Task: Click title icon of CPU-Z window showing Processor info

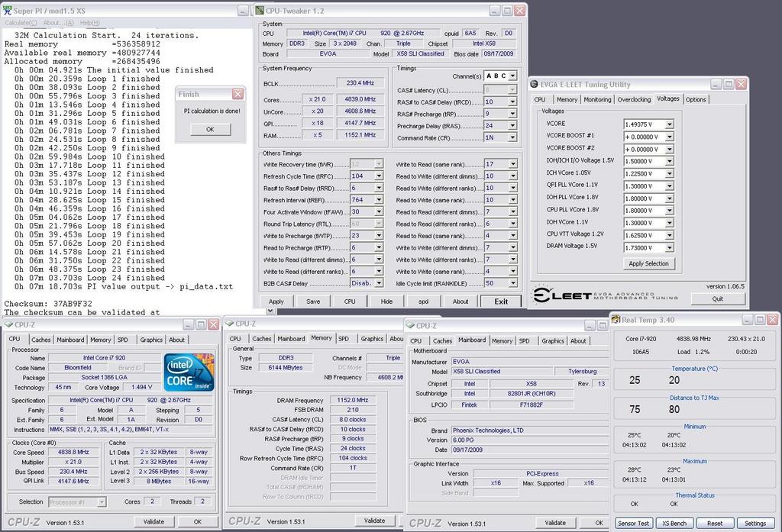Action: click(8, 324)
